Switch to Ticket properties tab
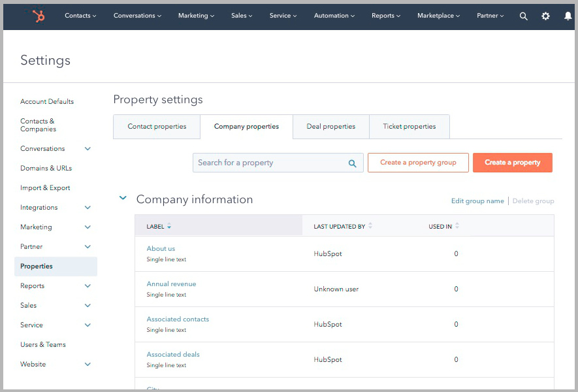The height and width of the screenshot is (392, 578). 409,127
